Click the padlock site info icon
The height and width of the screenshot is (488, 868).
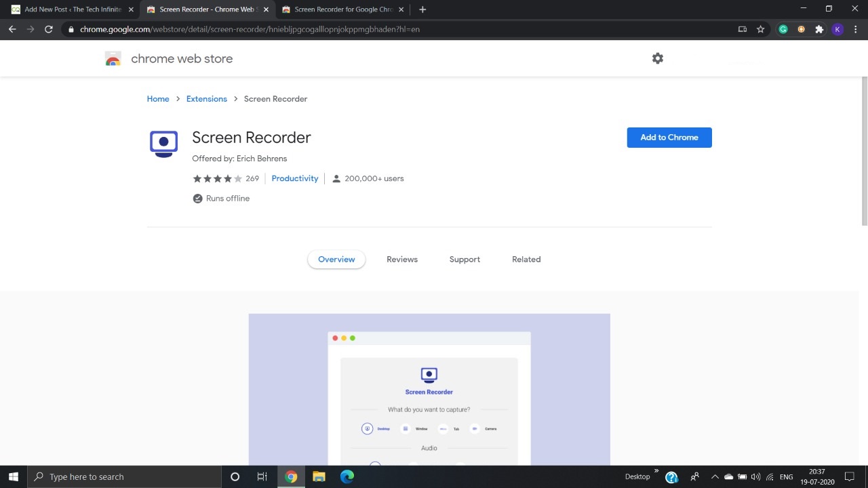(x=71, y=30)
